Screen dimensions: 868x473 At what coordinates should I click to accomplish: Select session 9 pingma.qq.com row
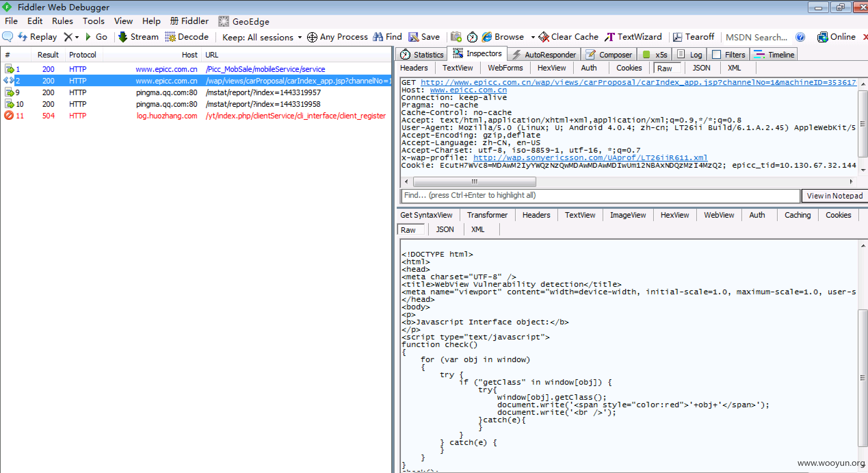click(196, 92)
